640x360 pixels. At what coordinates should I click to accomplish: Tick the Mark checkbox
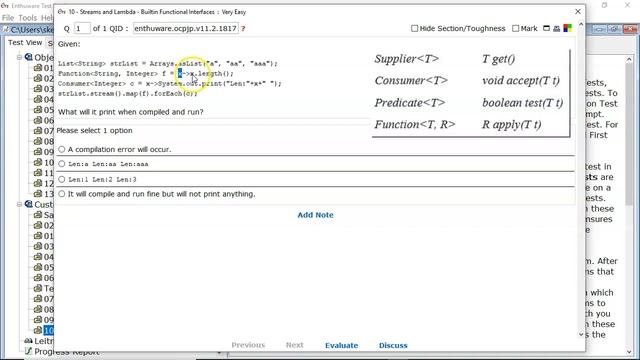coord(516,28)
